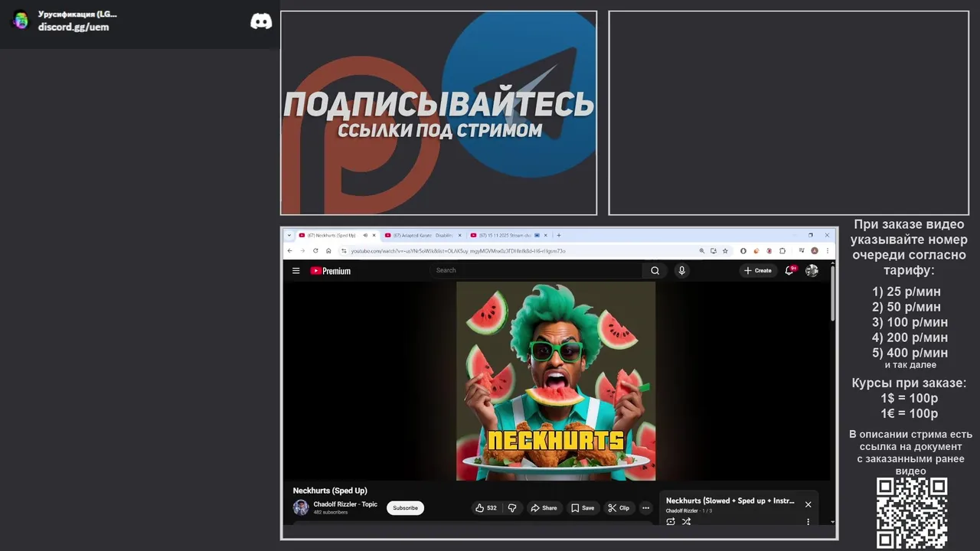This screenshot has width=980, height=551.
Task: Open a new browser tab
Action: point(559,235)
